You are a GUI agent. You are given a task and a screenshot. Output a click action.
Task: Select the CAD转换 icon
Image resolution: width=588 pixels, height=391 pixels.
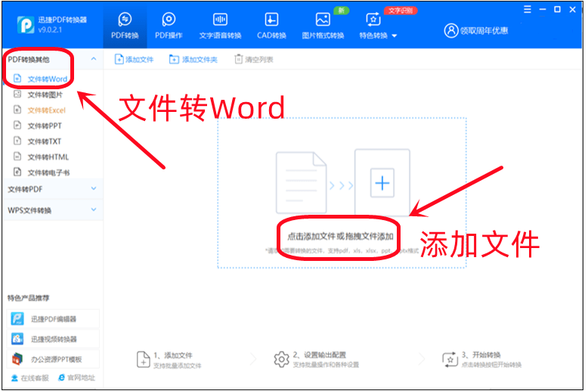(x=271, y=20)
